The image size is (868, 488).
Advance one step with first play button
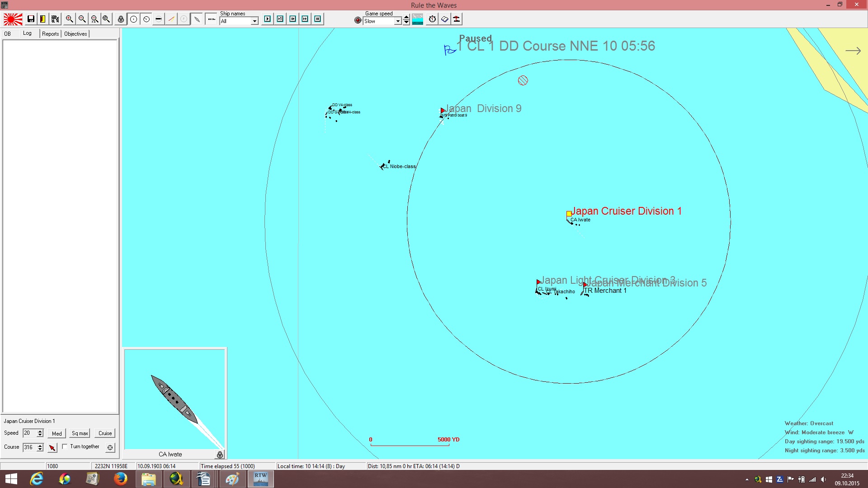(x=268, y=19)
